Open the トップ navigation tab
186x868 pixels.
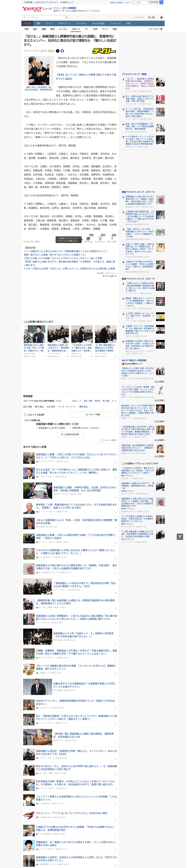(x=27, y=24)
